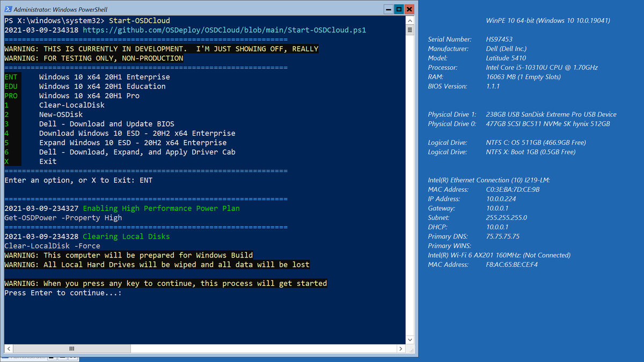Image resolution: width=644 pixels, height=362 pixels.
Task: Click 'Enter an option, or X to Exit: ENT' line
Action: coord(78,180)
